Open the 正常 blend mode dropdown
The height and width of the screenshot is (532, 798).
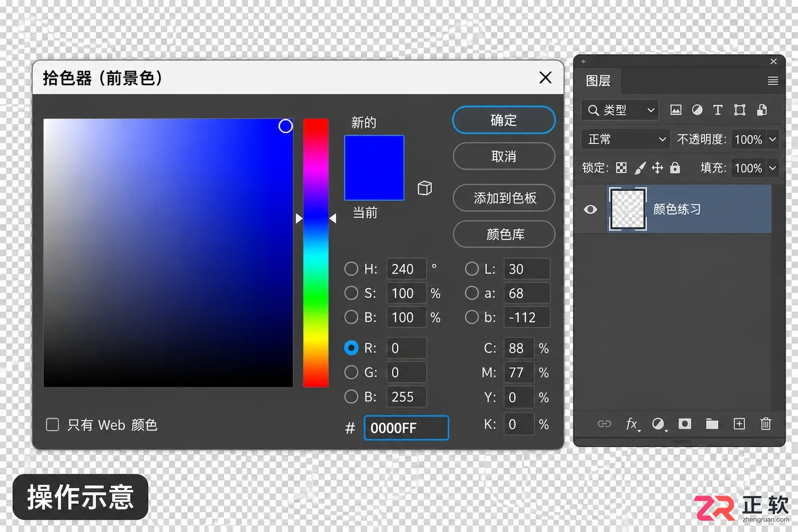[x=626, y=139]
